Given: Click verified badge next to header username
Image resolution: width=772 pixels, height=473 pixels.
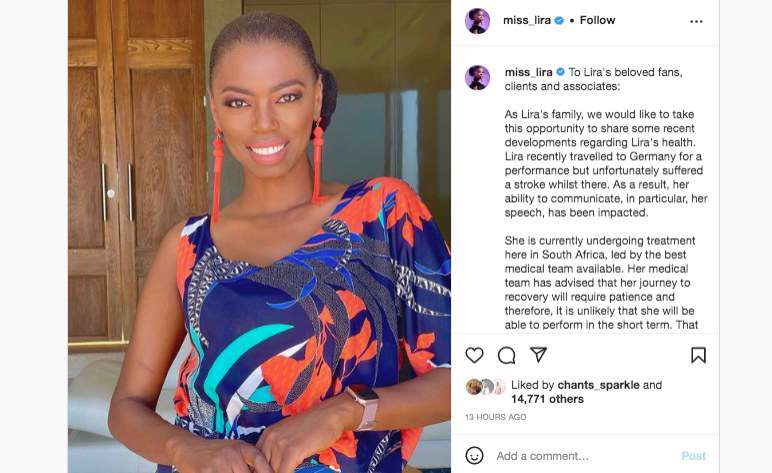Looking at the screenshot, I should pyautogui.click(x=559, y=20).
